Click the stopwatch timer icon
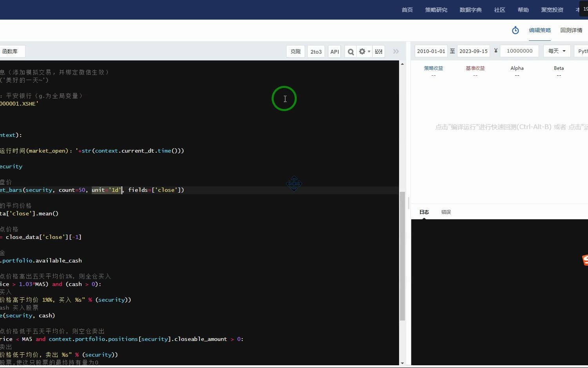The width and height of the screenshot is (588, 368). click(x=515, y=30)
